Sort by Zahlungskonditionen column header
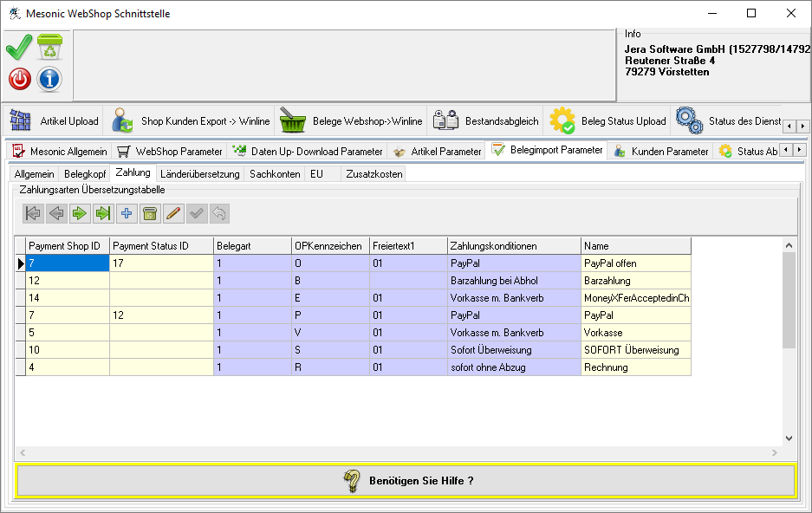The width and height of the screenshot is (812, 513). click(514, 246)
